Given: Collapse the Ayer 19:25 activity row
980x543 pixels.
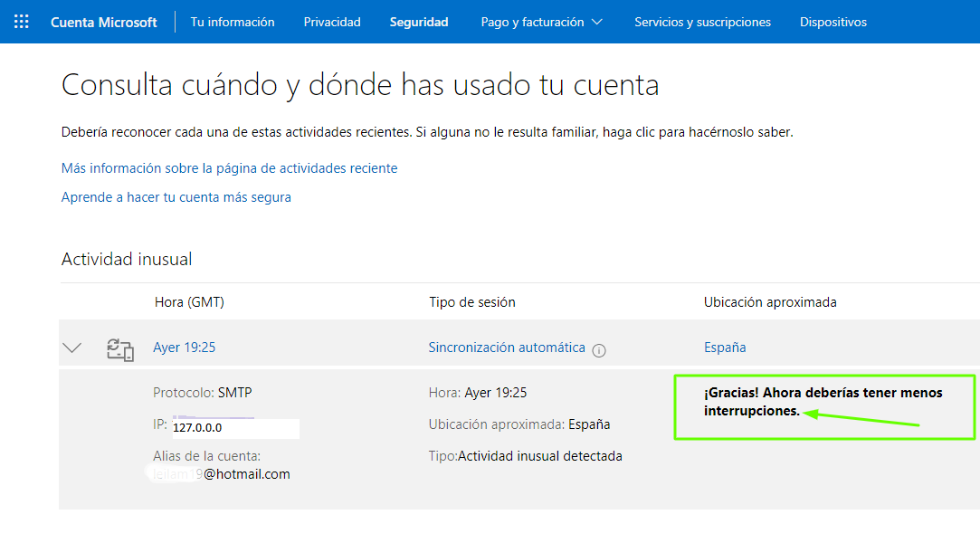Looking at the screenshot, I should point(72,348).
